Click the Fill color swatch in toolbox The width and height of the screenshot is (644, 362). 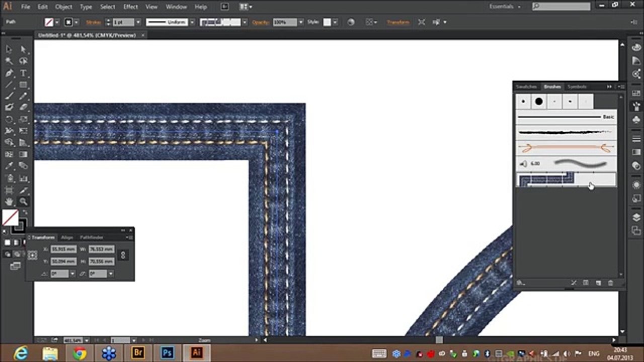point(10,218)
